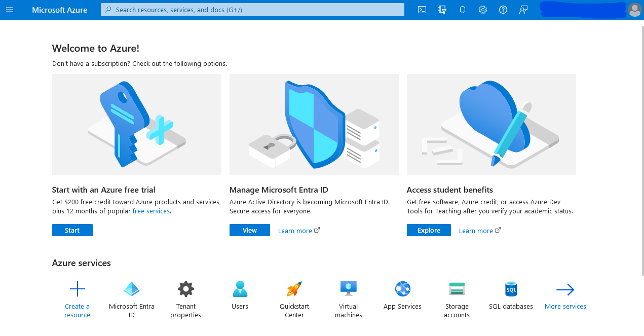Click the Virtual machines label
644x336 pixels.
(x=349, y=311)
